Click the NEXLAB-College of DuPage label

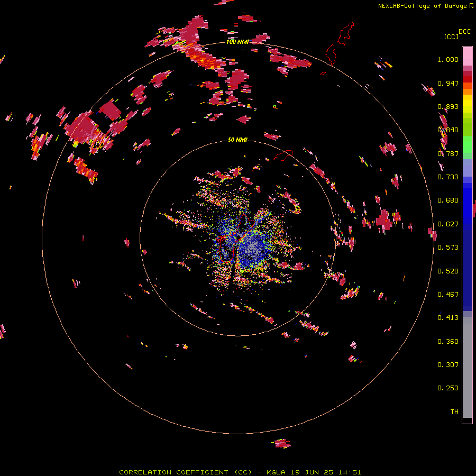coord(422,6)
